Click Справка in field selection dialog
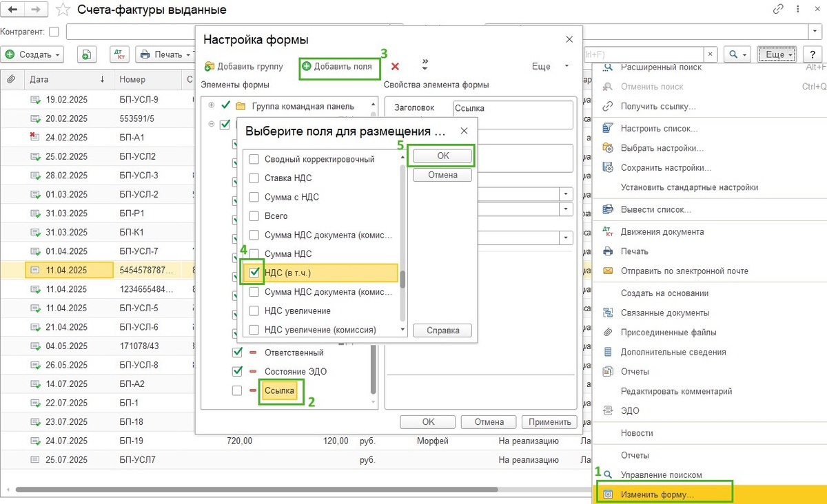 tap(443, 330)
